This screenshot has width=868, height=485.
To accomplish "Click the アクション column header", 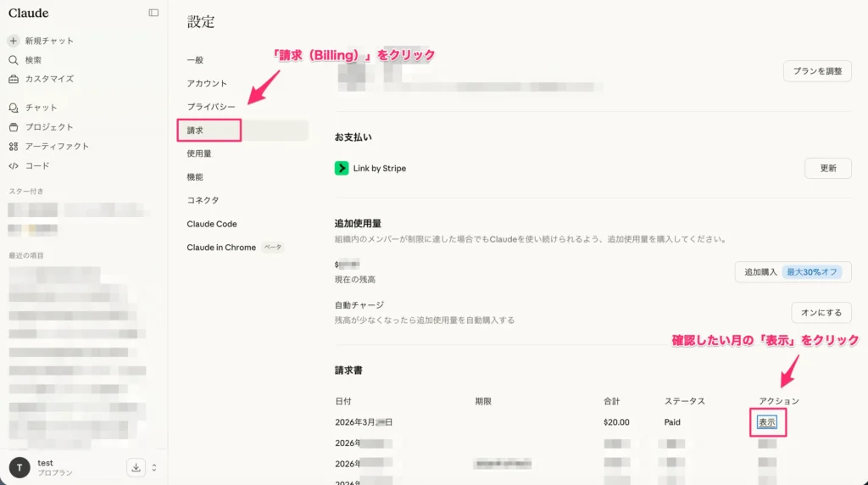I will point(779,401).
